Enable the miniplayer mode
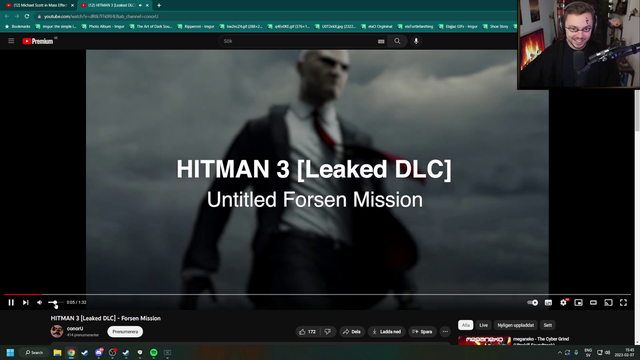Viewport: 640px width, 360px height. (x=578, y=302)
